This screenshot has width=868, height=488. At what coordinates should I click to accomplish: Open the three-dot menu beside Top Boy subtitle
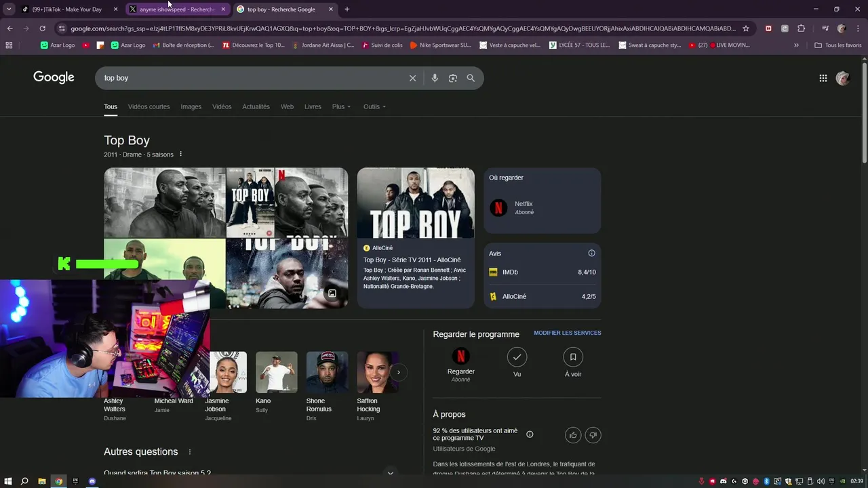pos(180,155)
